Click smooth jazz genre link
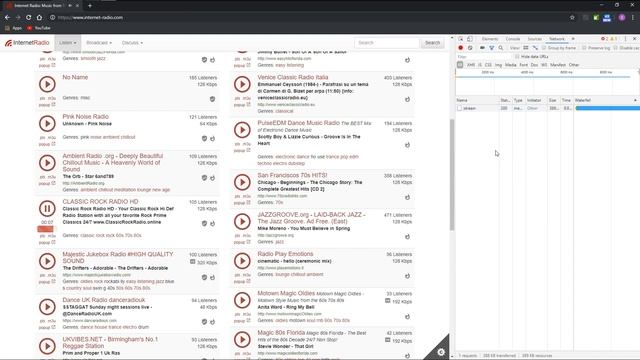 (93, 58)
